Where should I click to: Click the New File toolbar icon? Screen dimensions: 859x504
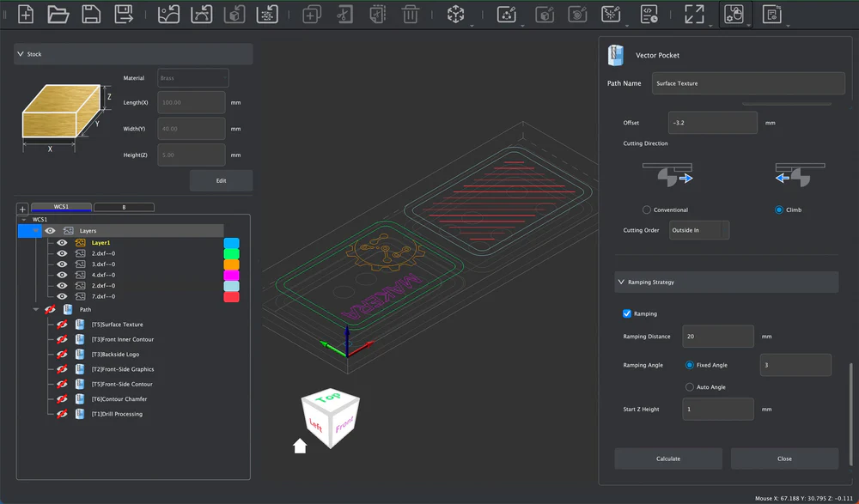(26, 14)
